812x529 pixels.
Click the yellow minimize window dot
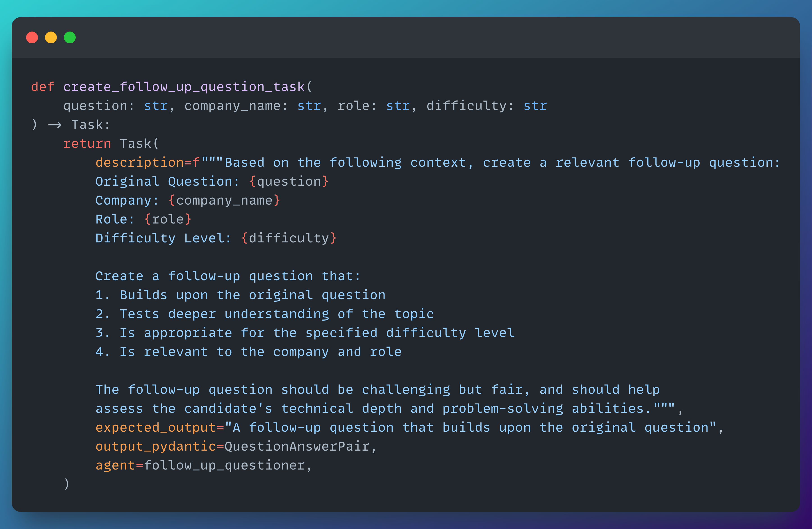coord(51,38)
